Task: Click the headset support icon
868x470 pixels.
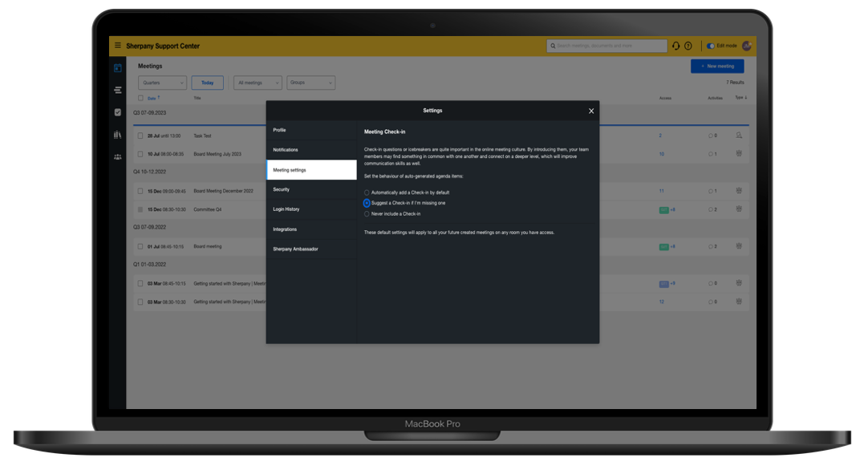Action: [676, 46]
